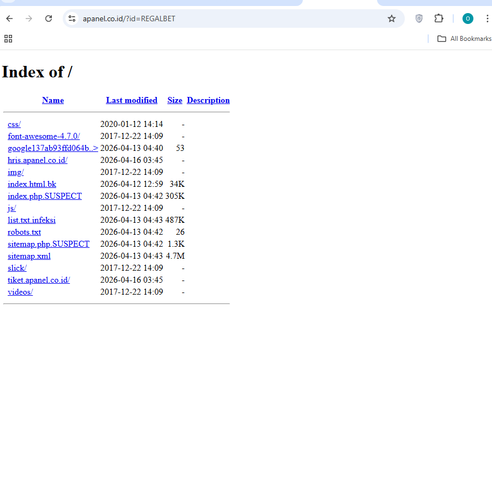Click the 487K size of list.txt.infeksi
The width and height of the screenshot is (492, 500).
(175, 220)
